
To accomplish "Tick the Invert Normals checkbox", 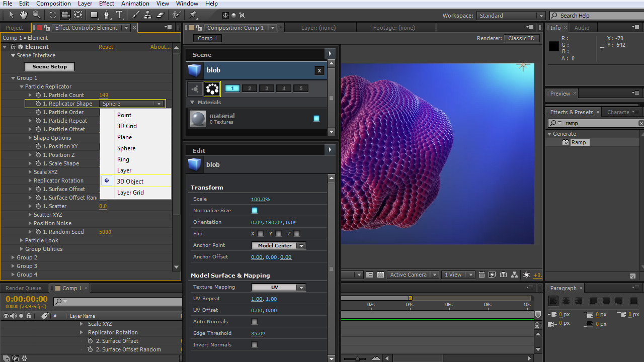I will pyautogui.click(x=255, y=345).
